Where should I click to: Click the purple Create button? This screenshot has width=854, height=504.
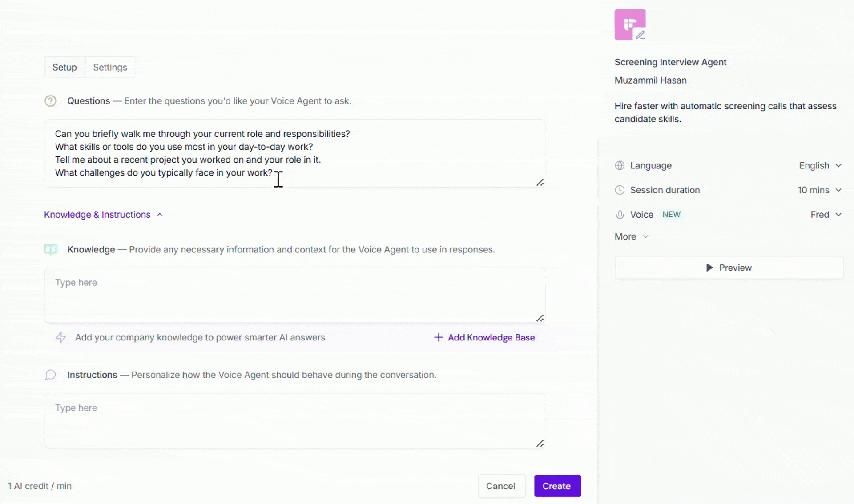click(x=557, y=486)
